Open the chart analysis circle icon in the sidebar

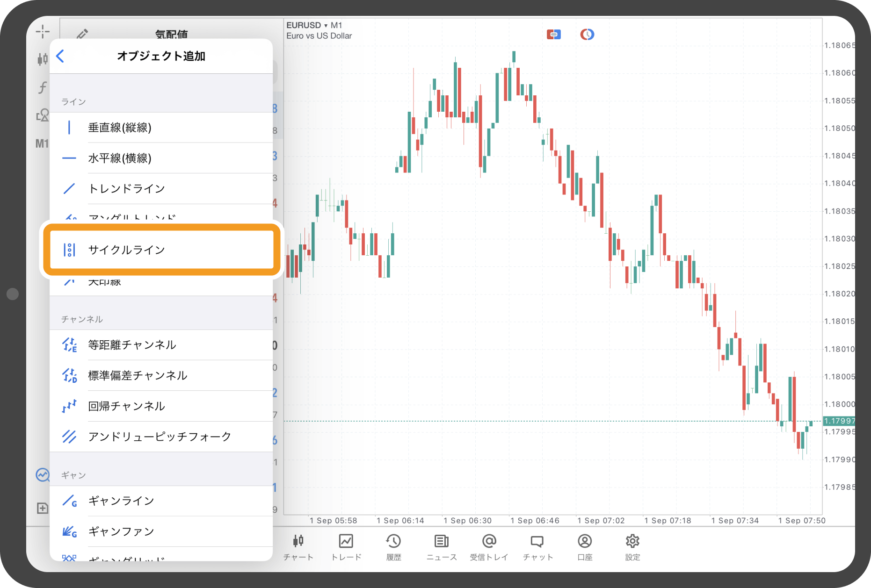coord(43,475)
